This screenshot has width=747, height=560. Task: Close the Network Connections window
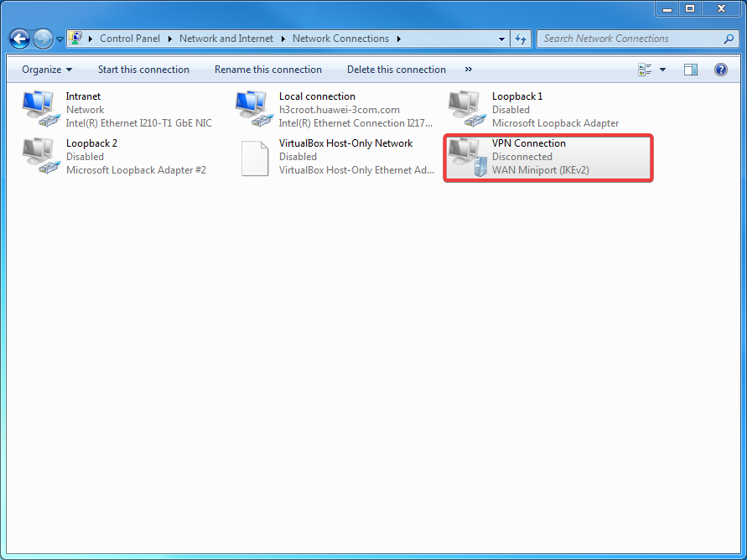721,8
